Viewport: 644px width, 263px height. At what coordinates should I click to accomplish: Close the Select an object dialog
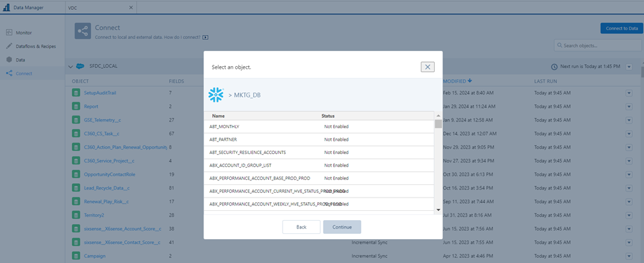click(427, 67)
